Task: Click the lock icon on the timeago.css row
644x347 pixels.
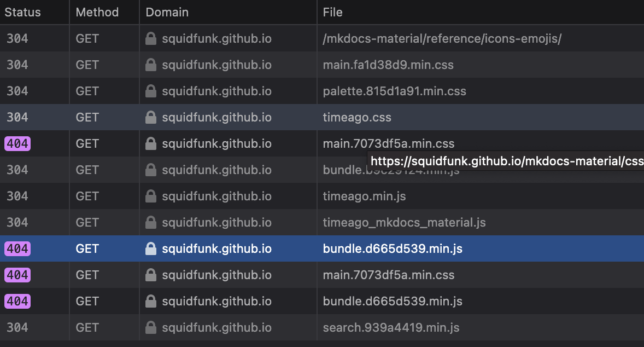Action: click(150, 117)
